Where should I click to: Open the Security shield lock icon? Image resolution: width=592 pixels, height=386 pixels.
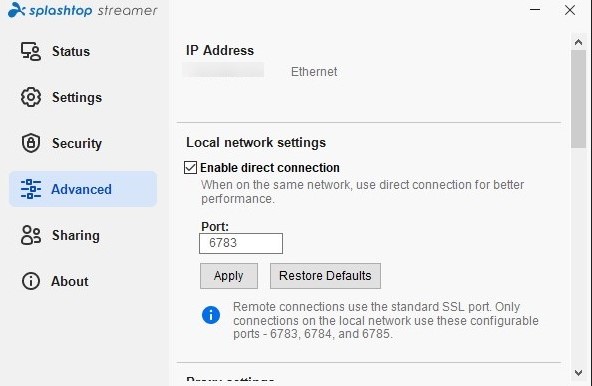[x=31, y=143]
